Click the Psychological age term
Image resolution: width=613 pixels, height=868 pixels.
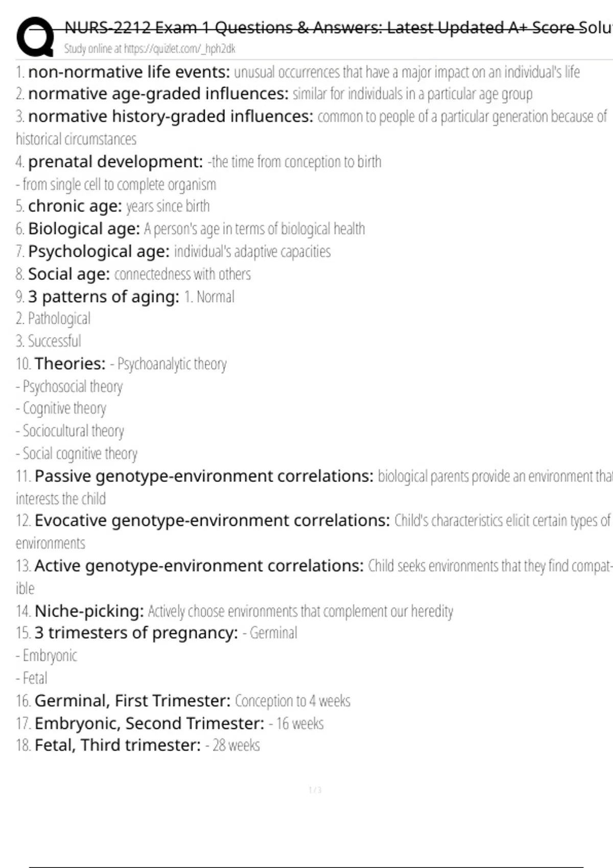tap(99, 251)
